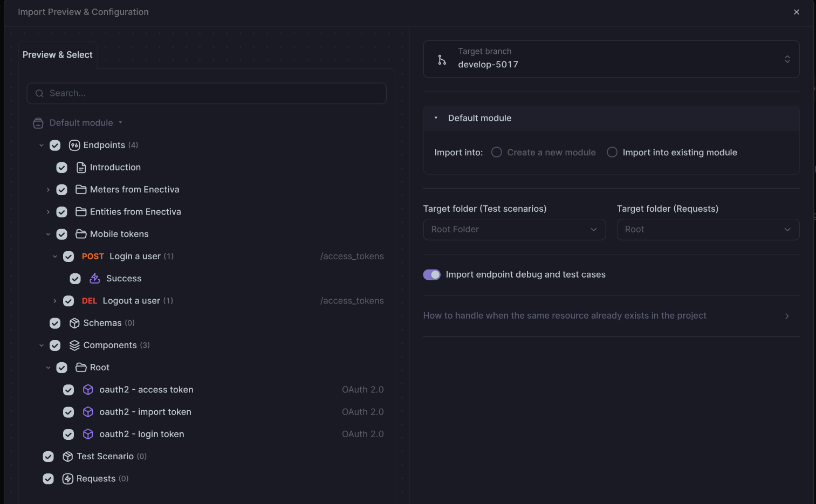Viewport: 816px width, 504px height.
Task: Focus the Search input field
Action: click(207, 93)
